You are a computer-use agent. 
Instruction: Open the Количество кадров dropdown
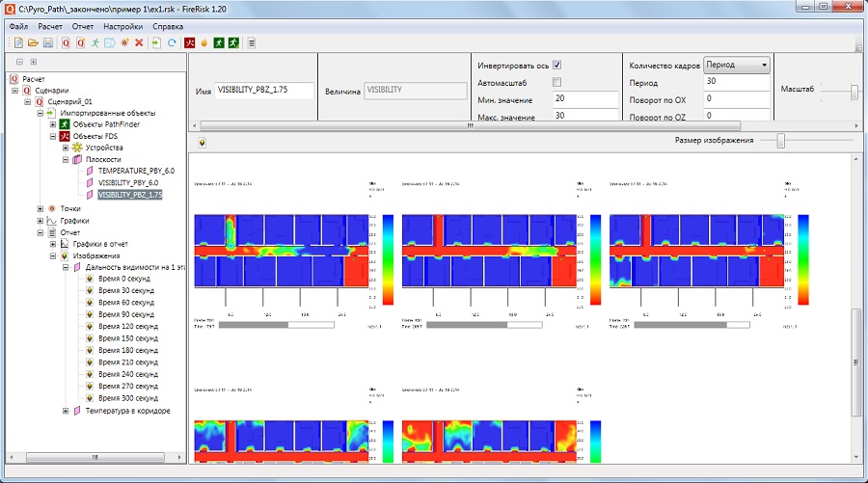737,65
